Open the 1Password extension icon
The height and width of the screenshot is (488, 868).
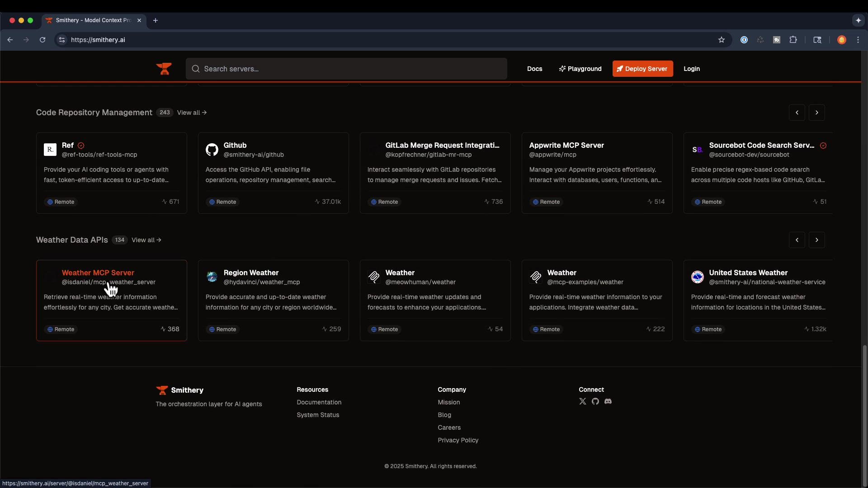[744, 40]
